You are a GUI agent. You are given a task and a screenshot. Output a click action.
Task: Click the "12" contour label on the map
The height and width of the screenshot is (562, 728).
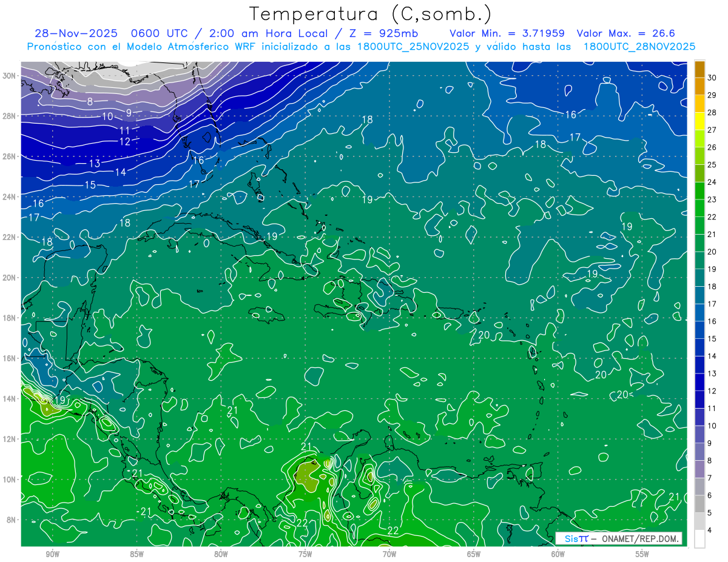coord(125,142)
